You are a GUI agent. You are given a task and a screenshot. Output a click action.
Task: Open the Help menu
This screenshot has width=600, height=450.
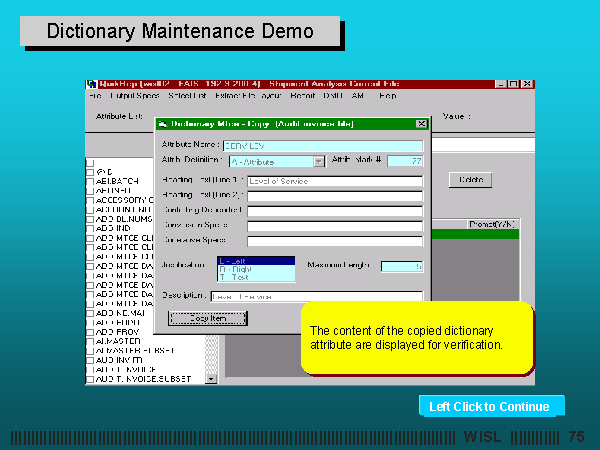[387, 96]
